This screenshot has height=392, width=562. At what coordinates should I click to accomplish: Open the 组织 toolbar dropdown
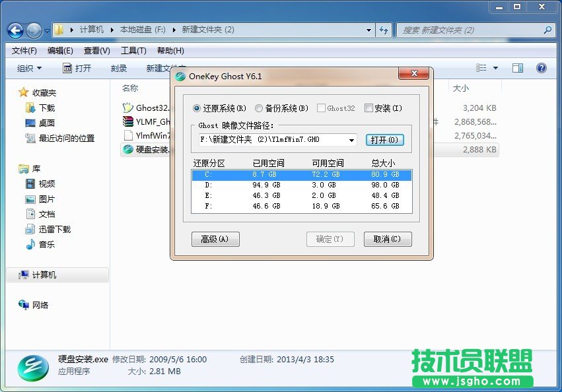(28, 67)
